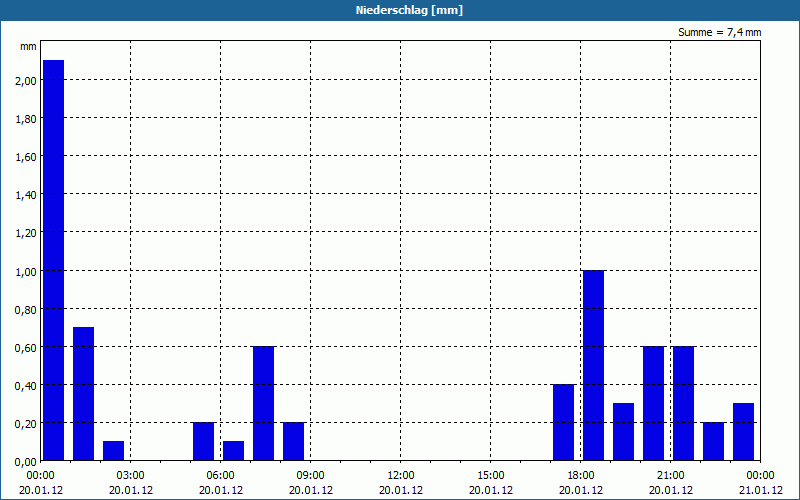800x500 pixels.
Task: Click the y-axis label "2,00"
Action: [27, 81]
